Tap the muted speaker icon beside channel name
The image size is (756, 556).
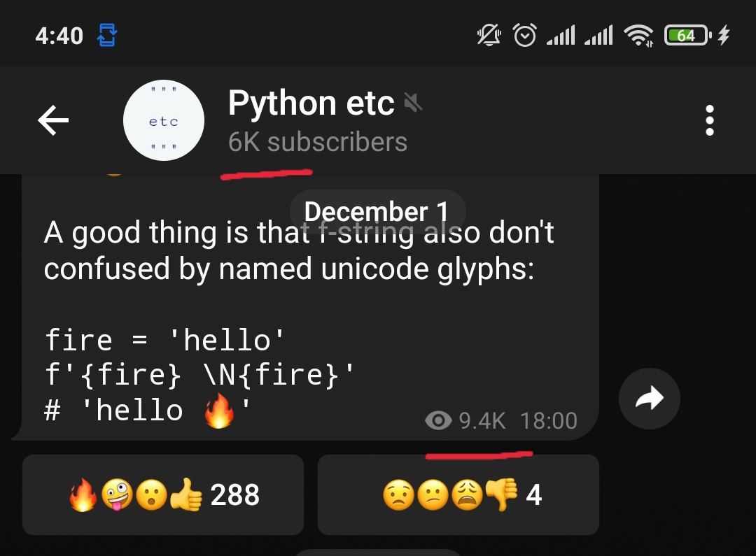tap(413, 102)
